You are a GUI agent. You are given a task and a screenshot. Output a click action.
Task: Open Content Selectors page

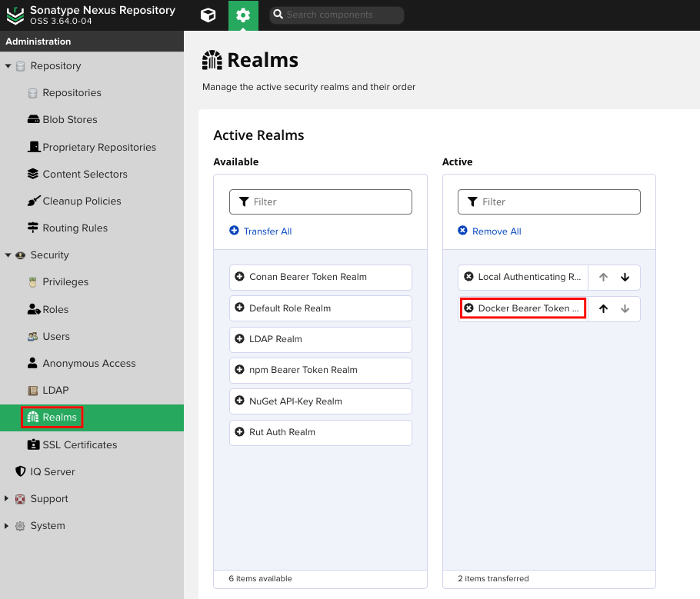85,174
